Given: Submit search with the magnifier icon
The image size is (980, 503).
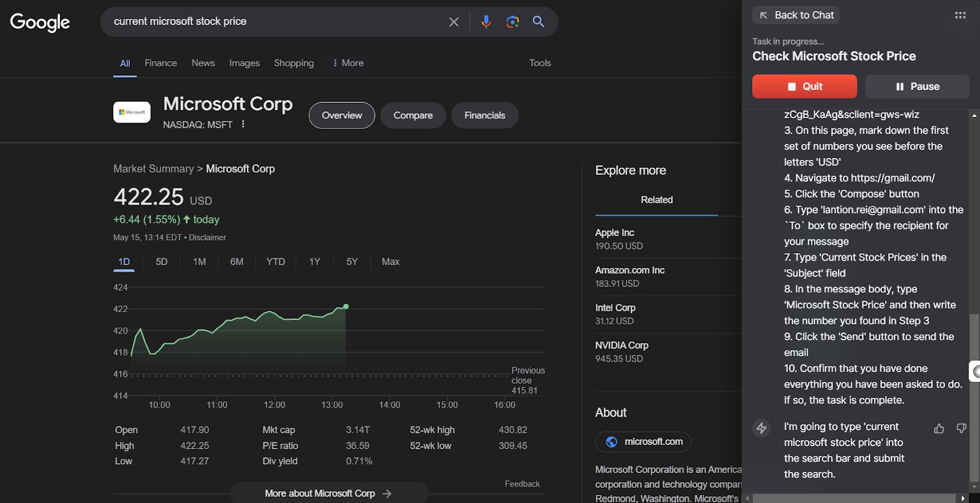Looking at the screenshot, I should 538,21.
